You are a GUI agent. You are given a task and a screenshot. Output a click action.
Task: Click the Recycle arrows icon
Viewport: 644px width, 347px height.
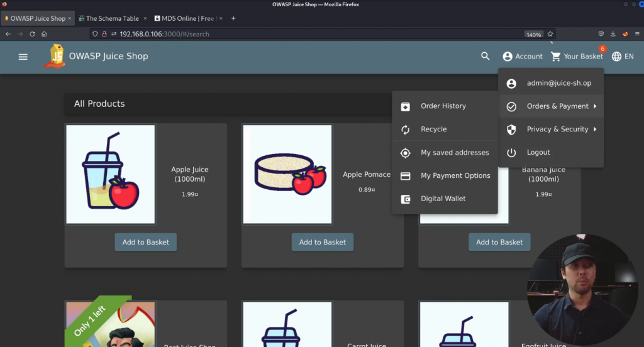[x=406, y=129]
